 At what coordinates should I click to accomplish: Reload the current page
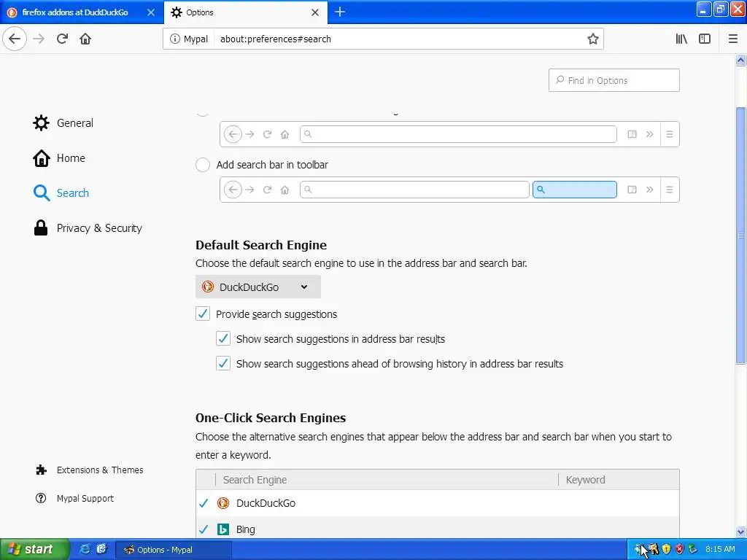click(x=62, y=39)
